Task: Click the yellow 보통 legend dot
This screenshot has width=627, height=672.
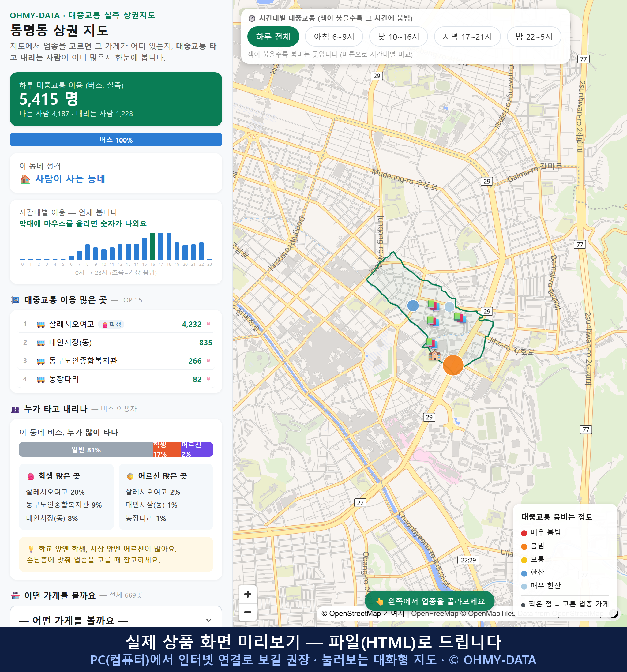Action: (x=524, y=560)
